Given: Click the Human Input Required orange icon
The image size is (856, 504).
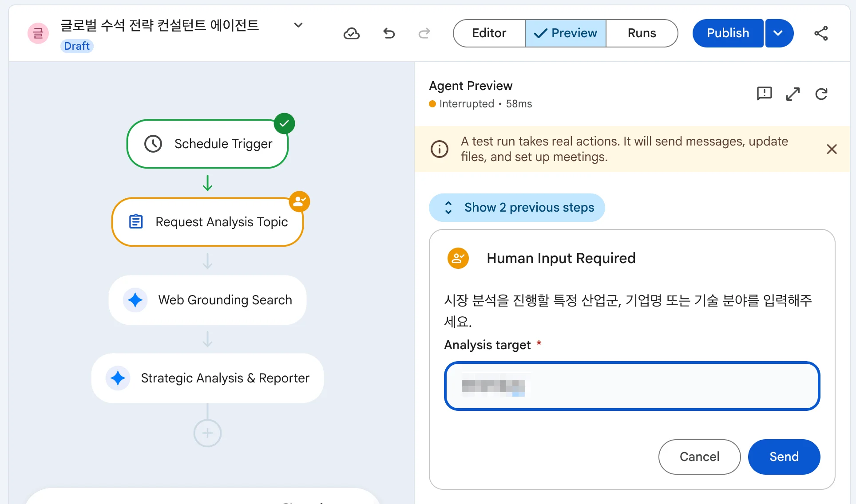Looking at the screenshot, I should [458, 258].
